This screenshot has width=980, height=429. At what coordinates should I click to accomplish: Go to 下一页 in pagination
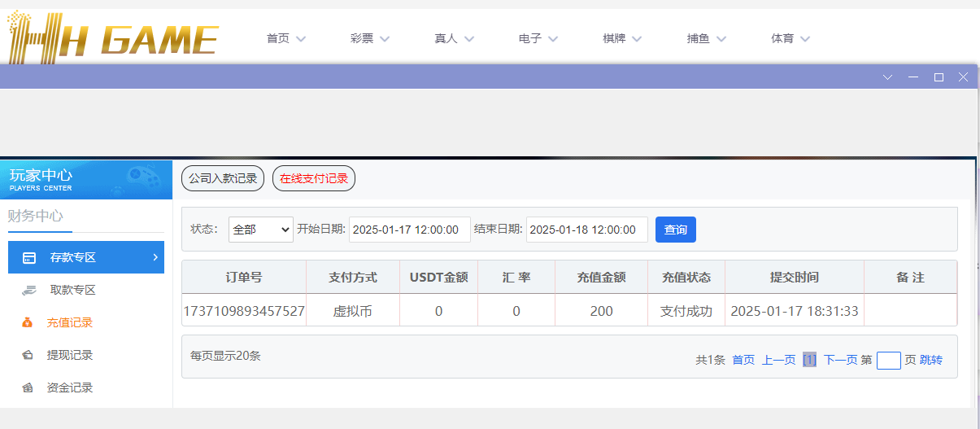[840, 360]
